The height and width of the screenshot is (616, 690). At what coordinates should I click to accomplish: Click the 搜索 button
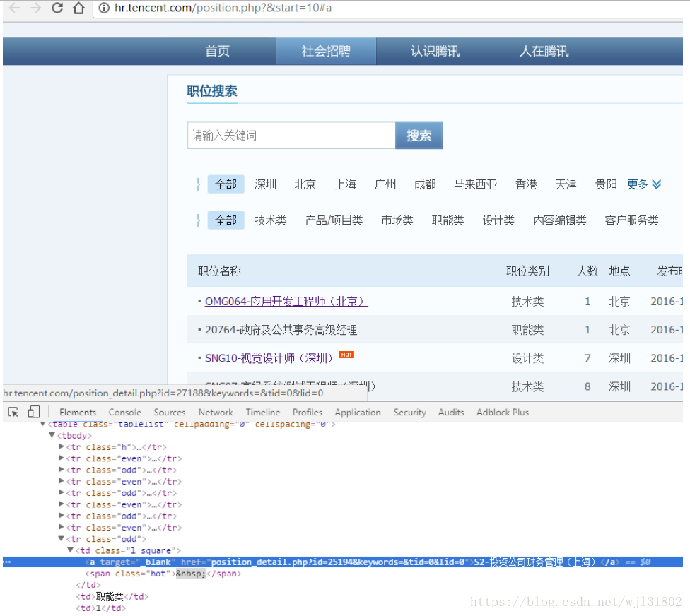[x=419, y=136]
